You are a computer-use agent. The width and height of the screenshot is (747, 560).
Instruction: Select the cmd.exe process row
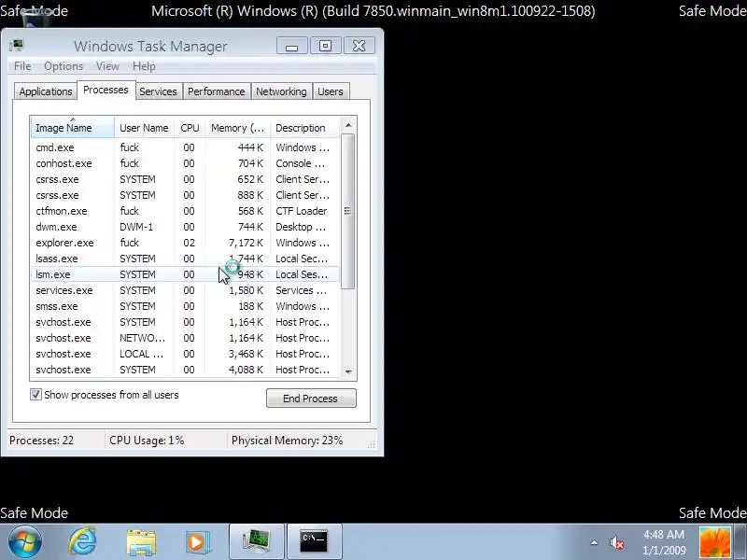tap(186, 147)
